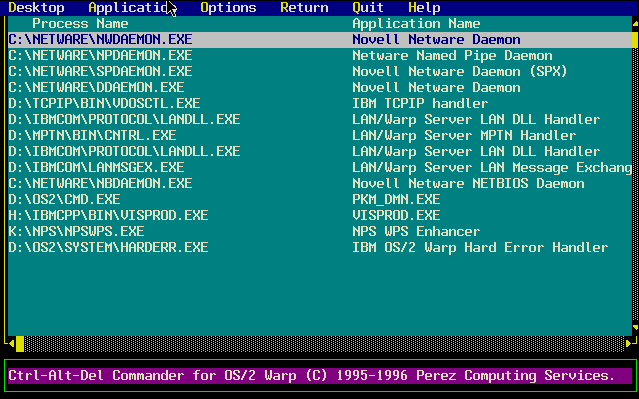
Task: Select process D:\IBMCOM\LANMSGEX.EXE
Action: (96, 167)
